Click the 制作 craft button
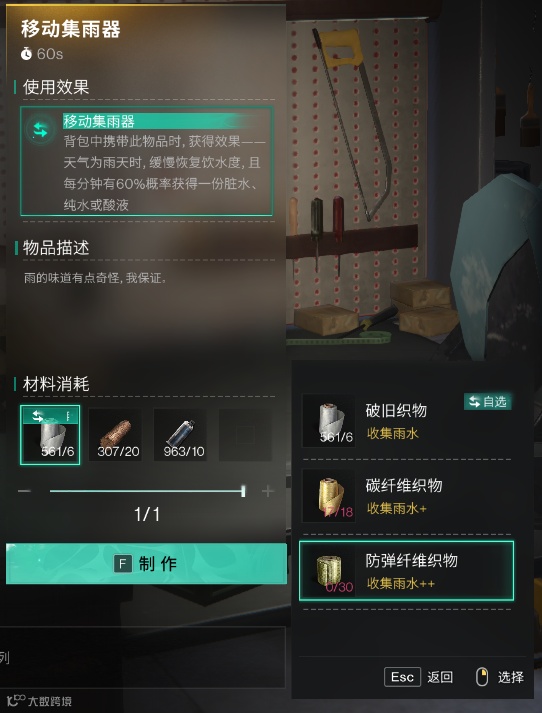Viewport: 542px width, 713px height. tap(146, 564)
